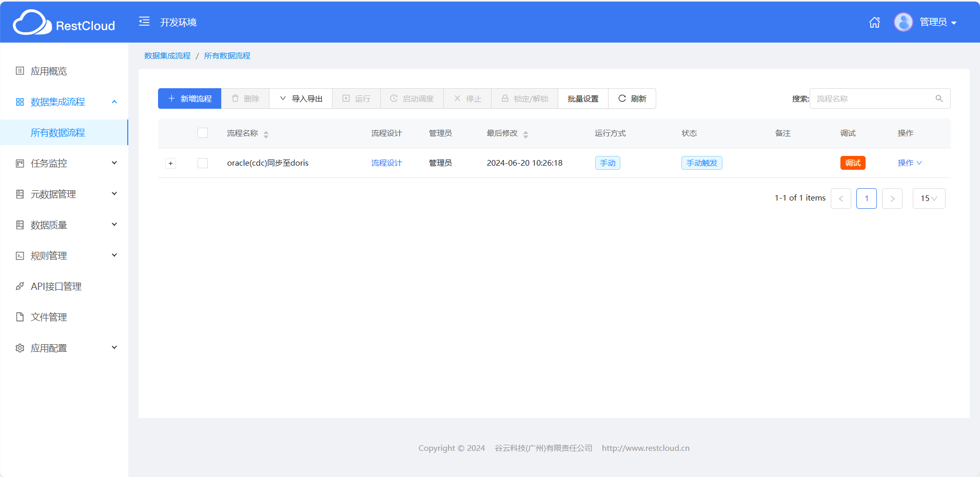Open 文件管理 in the sidebar

pos(64,317)
